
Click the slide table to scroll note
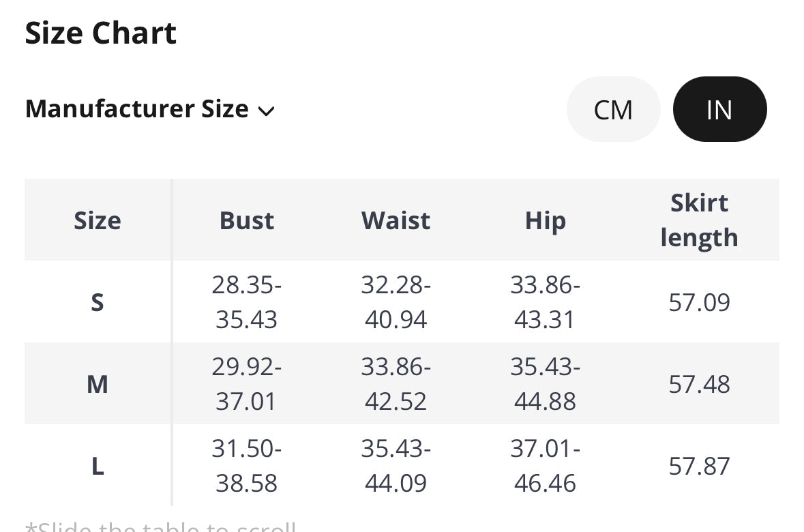tap(160, 527)
